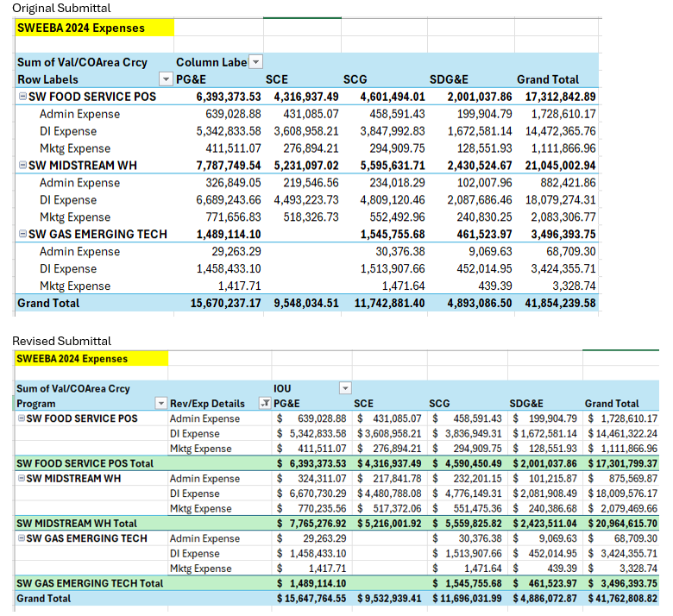Select yellow SWEEBA 2024 Expenses title in revised table
Image resolution: width=673 pixels, height=616 pixels.
click(x=91, y=358)
